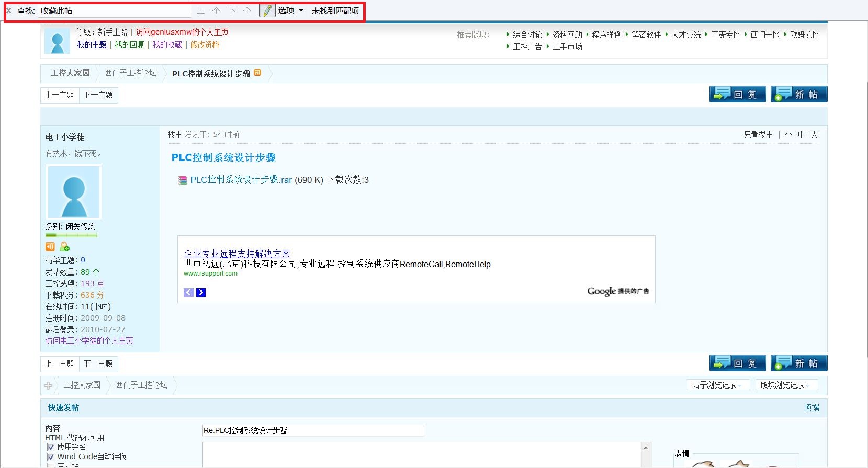The width and height of the screenshot is (868, 468).
Task: Expand the 帖子浏览记录 dropdown
Action: tap(717, 385)
